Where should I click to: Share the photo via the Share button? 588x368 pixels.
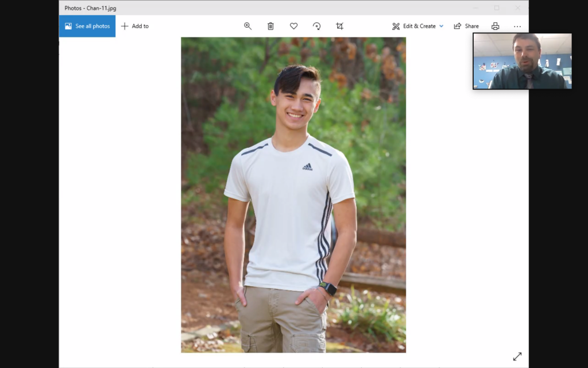pos(466,26)
